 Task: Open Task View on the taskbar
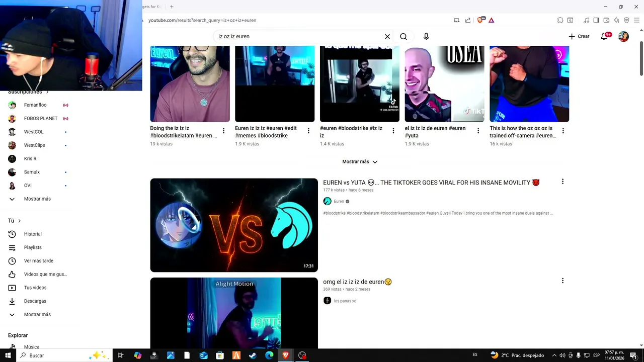pyautogui.click(x=121, y=355)
